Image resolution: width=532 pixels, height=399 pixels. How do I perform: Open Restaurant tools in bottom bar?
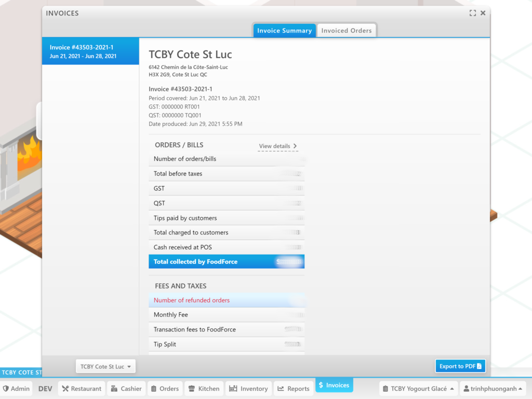(x=81, y=388)
